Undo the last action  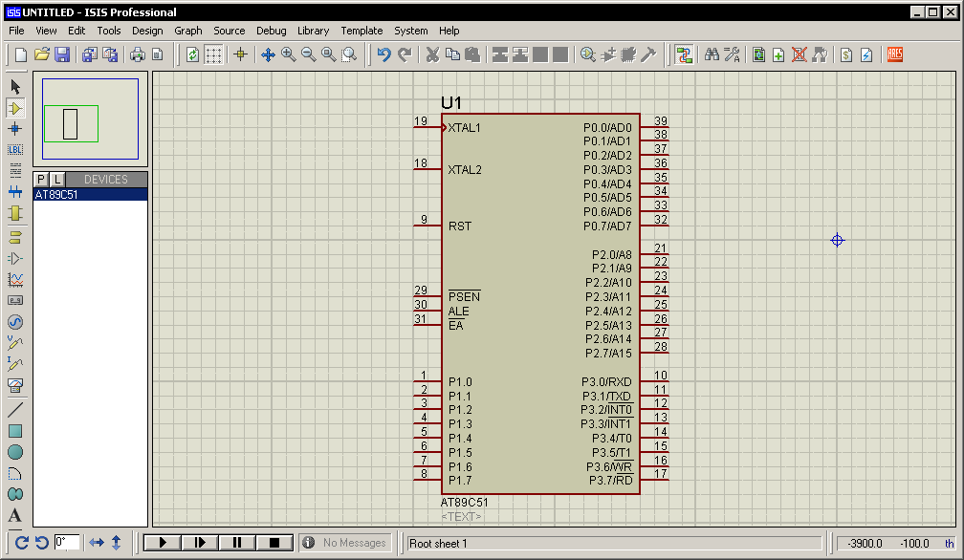(384, 54)
